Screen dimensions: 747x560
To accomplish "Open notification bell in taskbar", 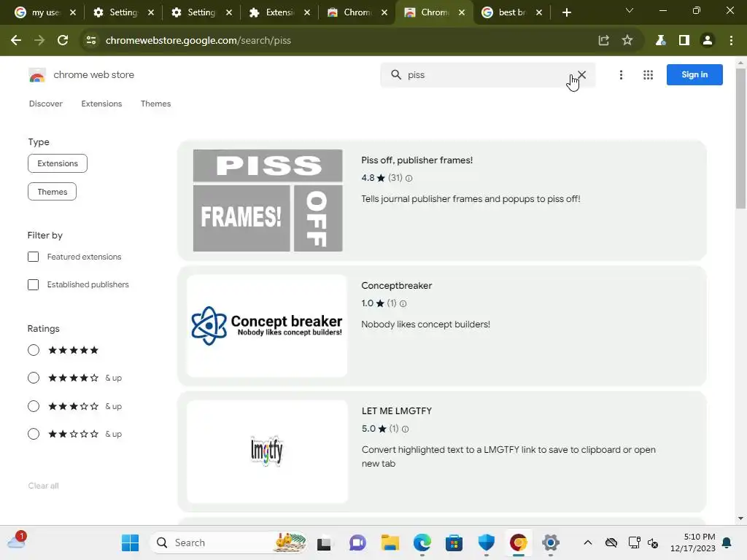I will [x=727, y=542].
